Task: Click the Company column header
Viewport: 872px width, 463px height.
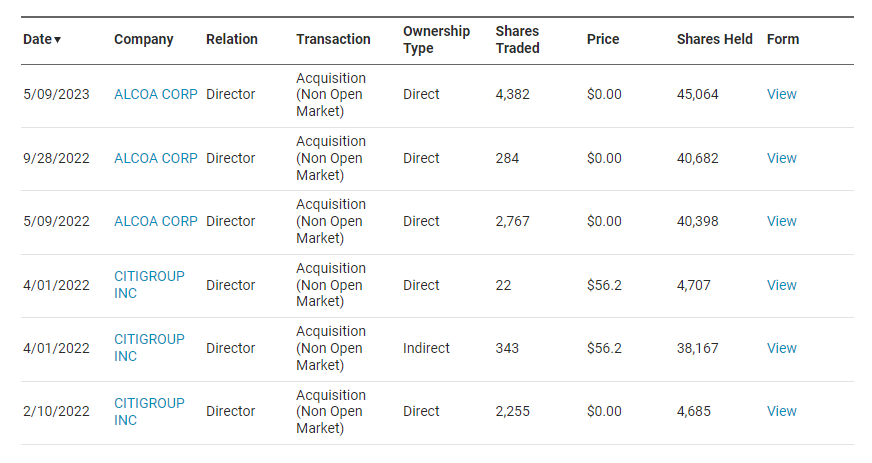Action: (143, 39)
